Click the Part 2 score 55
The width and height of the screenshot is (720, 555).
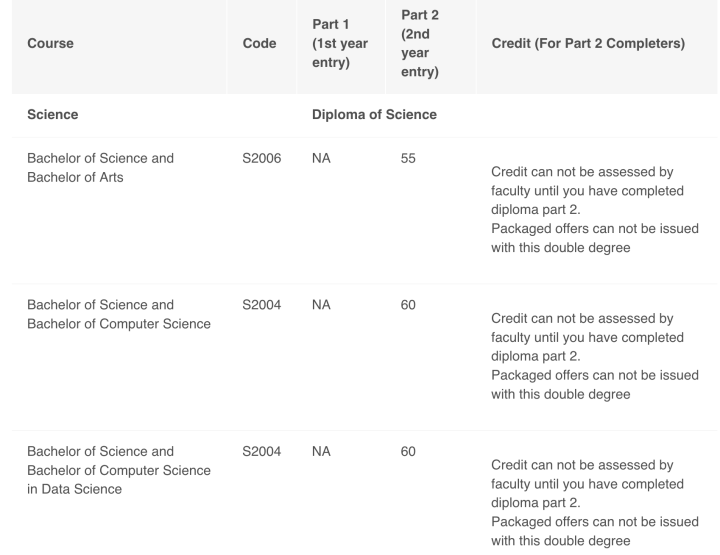(408, 158)
